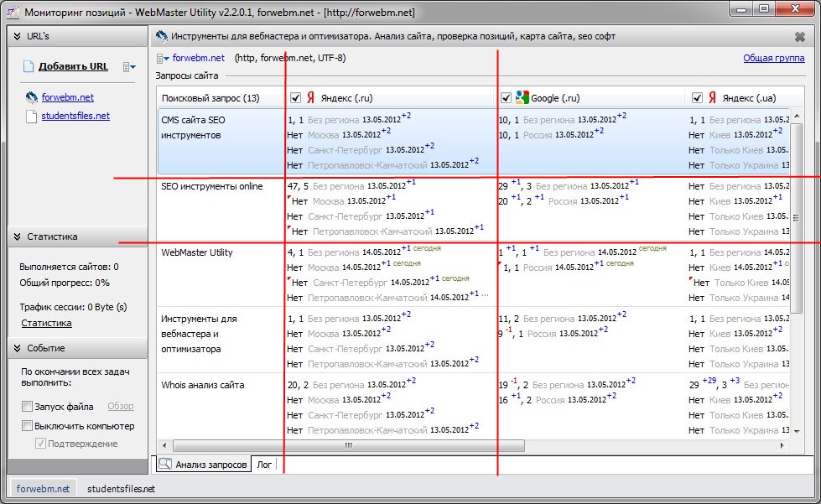Click the studentsfiles.net document icon
This screenshot has height=504, width=821.
pyautogui.click(x=31, y=117)
